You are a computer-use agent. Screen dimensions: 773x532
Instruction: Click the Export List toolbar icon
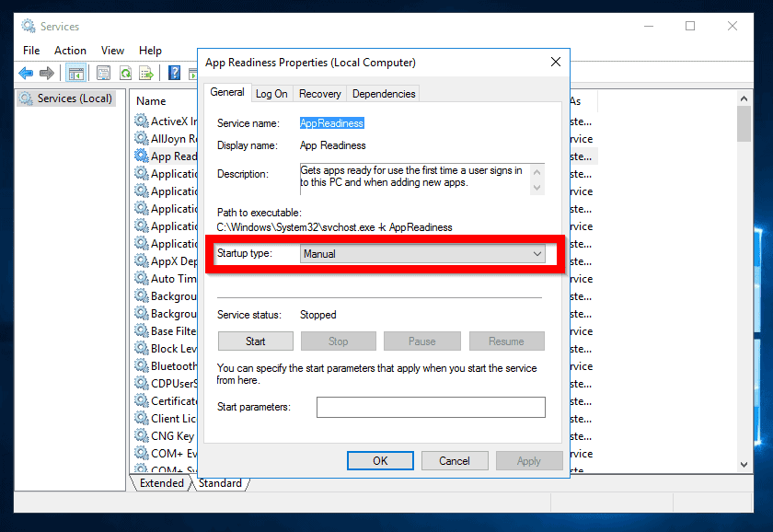145,74
